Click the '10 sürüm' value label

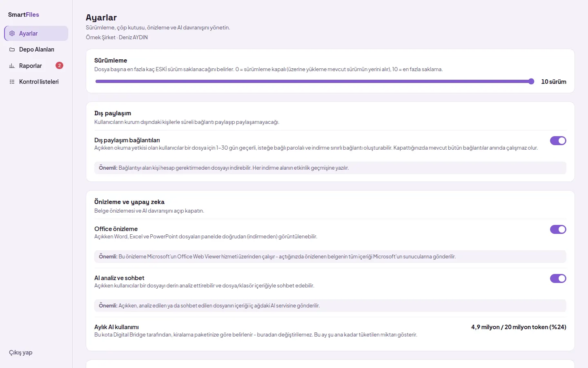(554, 82)
